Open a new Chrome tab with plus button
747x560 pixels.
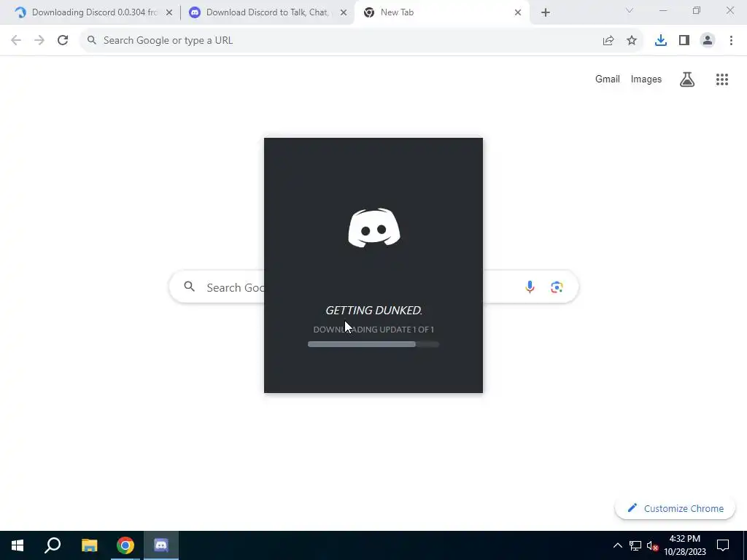[x=546, y=12]
